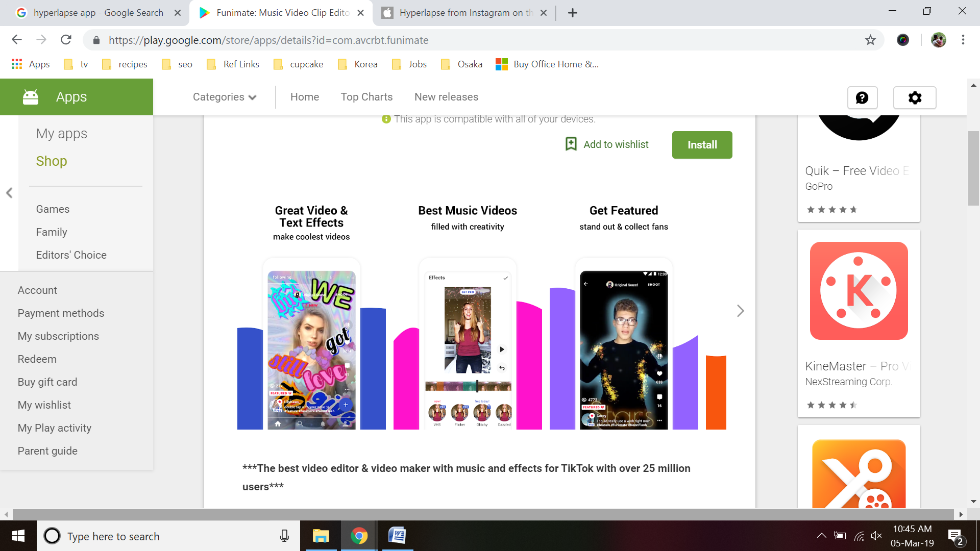Click the Android Apps header icon
Screen dimensions: 980x551
(31, 97)
